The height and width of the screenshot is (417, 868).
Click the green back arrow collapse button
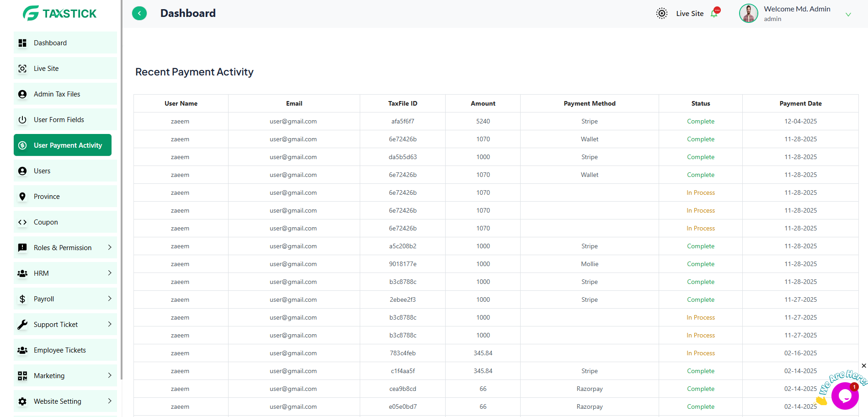click(139, 13)
